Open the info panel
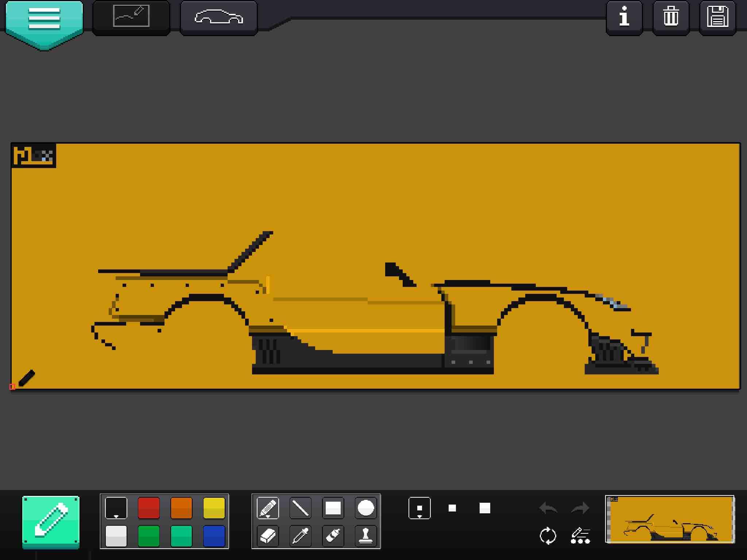 click(624, 17)
